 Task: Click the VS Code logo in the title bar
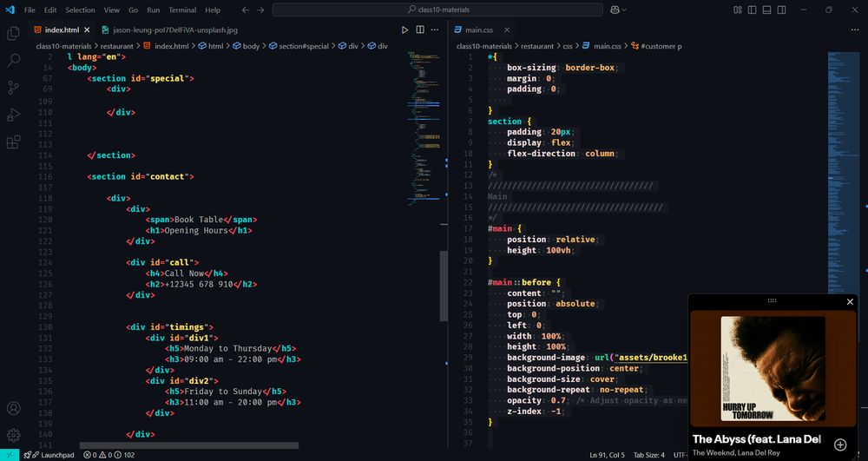click(x=10, y=10)
